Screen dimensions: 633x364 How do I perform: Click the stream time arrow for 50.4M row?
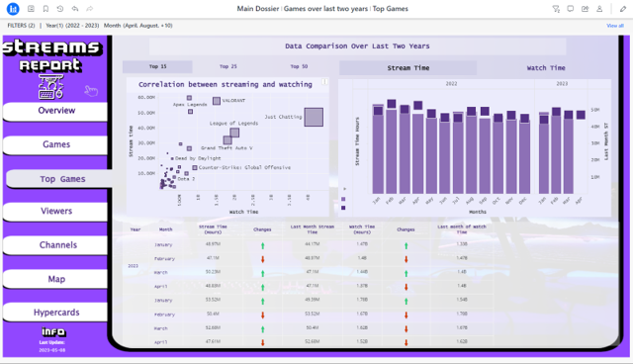(x=263, y=315)
